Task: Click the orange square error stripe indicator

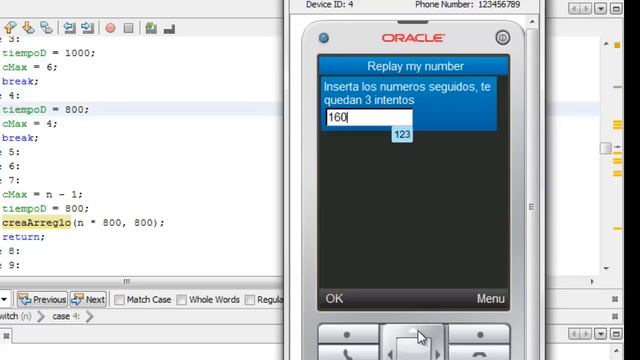Action: click(x=617, y=45)
